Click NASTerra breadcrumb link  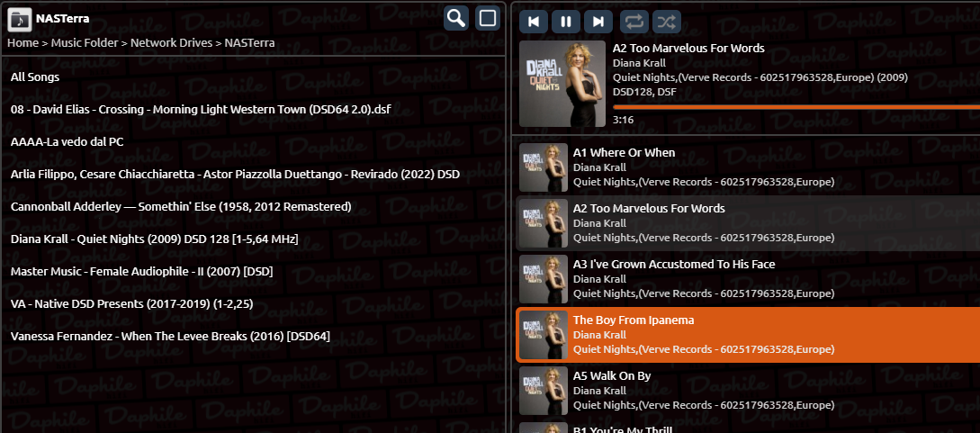tap(249, 42)
